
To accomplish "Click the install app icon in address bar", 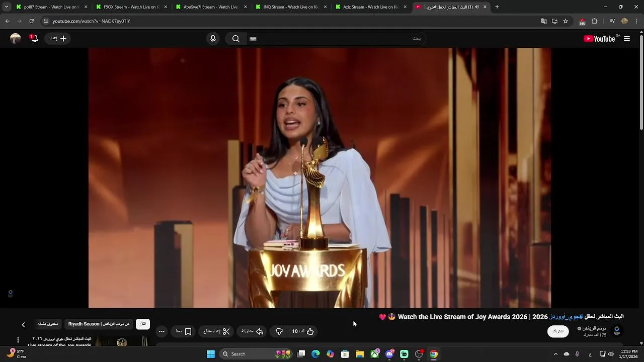I will 554,21.
